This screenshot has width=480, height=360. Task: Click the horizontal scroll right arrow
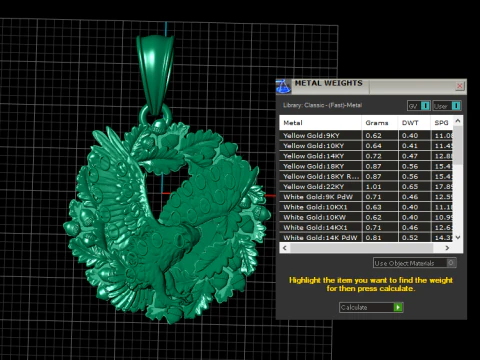[447, 248]
